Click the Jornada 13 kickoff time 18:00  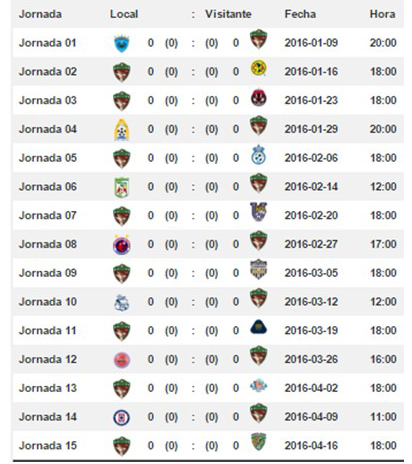383,388
